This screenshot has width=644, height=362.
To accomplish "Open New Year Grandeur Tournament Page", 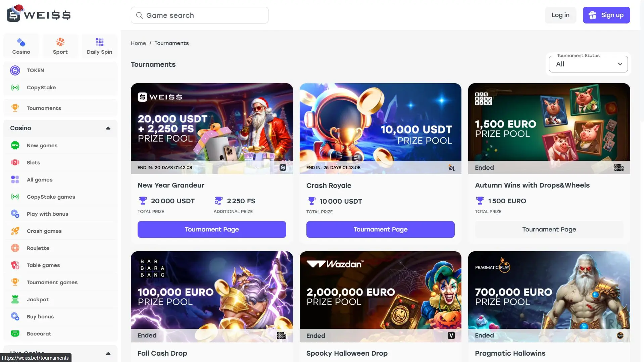I will pyautogui.click(x=212, y=229).
